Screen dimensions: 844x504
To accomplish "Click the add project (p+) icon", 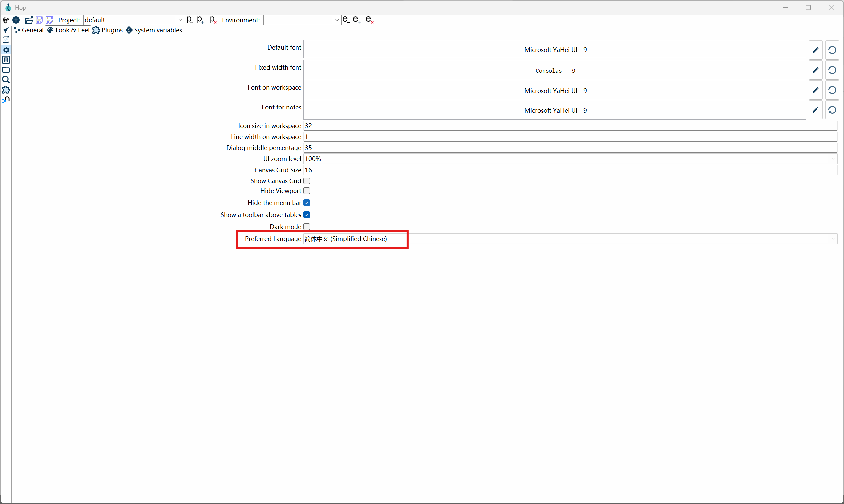I will coord(200,20).
